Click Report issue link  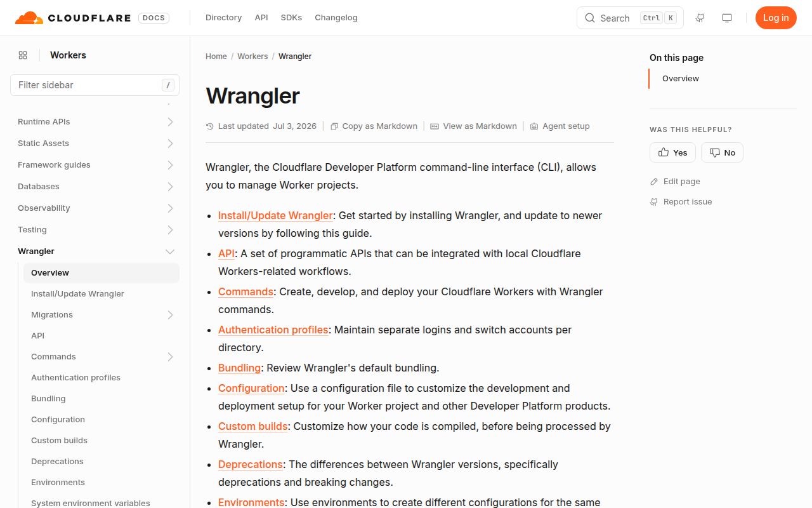point(681,202)
